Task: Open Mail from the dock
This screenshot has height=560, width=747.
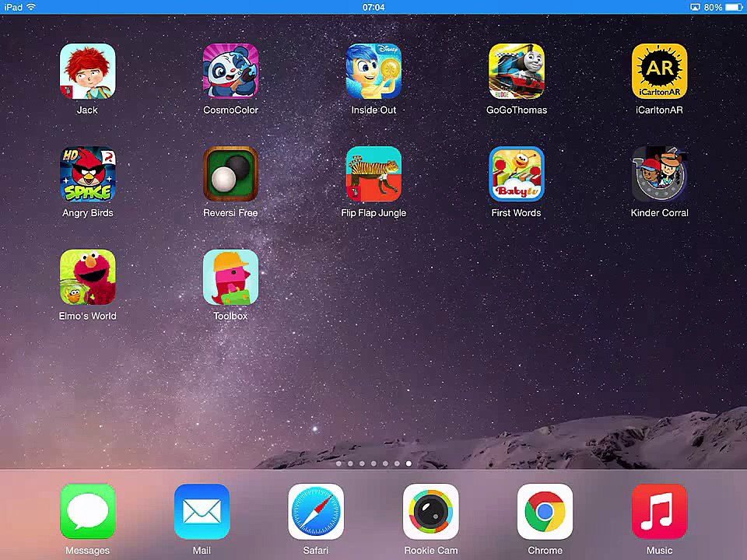Action: (x=202, y=512)
